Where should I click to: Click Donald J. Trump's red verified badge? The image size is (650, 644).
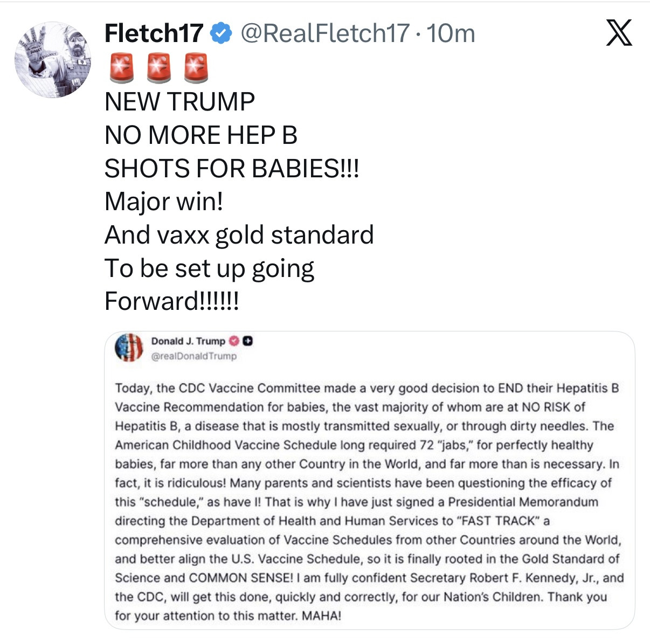pyautogui.click(x=234, y=341)
